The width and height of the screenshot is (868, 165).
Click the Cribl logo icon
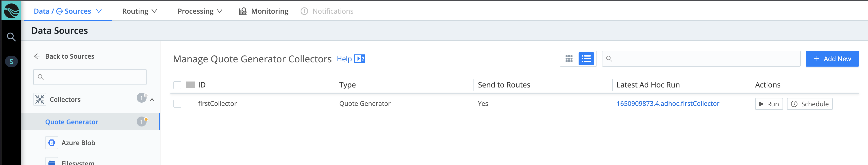click(x=11, y=11)
